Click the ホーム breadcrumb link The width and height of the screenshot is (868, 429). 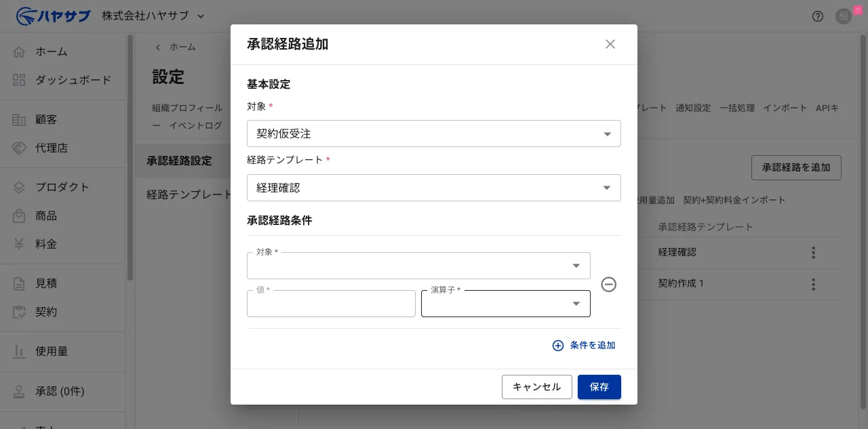tap(182, 47)
